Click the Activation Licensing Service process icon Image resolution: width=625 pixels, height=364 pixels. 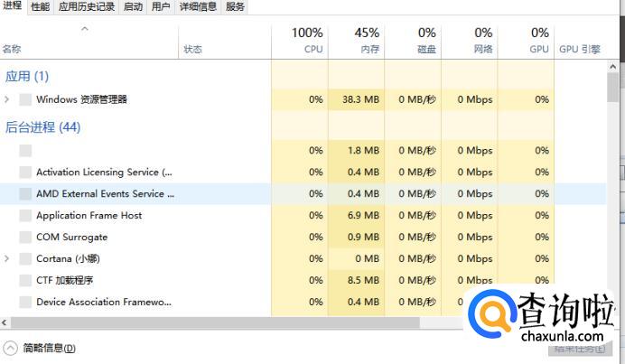coord(25,173)
